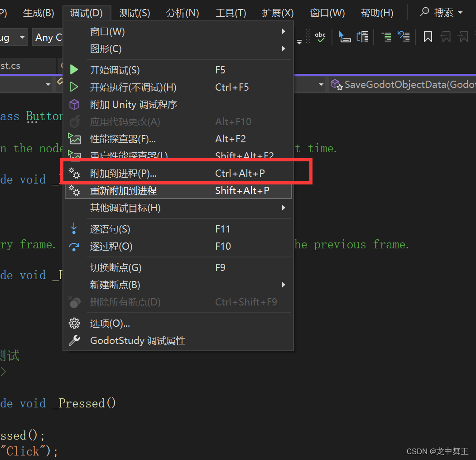This screenshot has width=476, height=460.
Task: Switch to the st.cs file tab
Action: [x=28, y=66]
